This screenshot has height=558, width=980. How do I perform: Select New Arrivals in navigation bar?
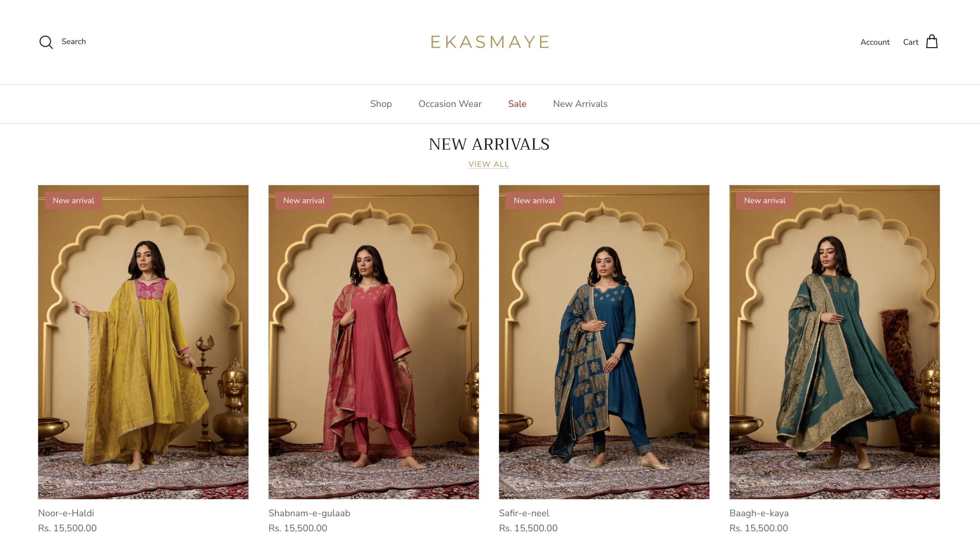pyautogui.click(x=580, y=104)
